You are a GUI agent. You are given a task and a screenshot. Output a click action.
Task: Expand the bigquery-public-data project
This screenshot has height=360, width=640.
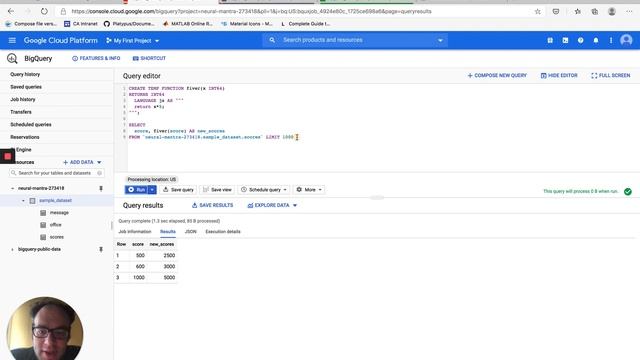(12, 249)
